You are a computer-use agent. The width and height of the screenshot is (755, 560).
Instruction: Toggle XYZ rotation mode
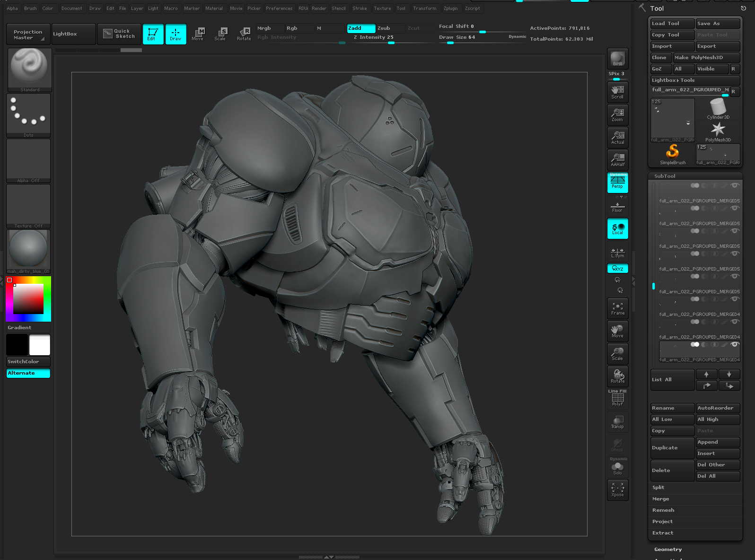tap(617, 268)
